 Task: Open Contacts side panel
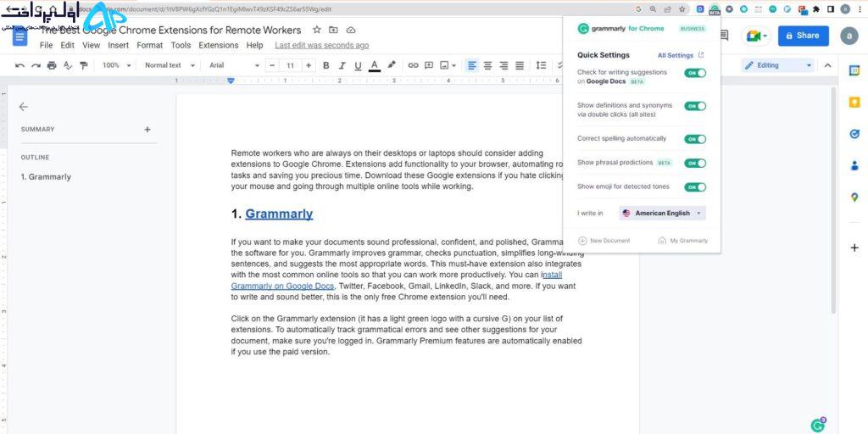pyautogui.click(x=854, y=165)
